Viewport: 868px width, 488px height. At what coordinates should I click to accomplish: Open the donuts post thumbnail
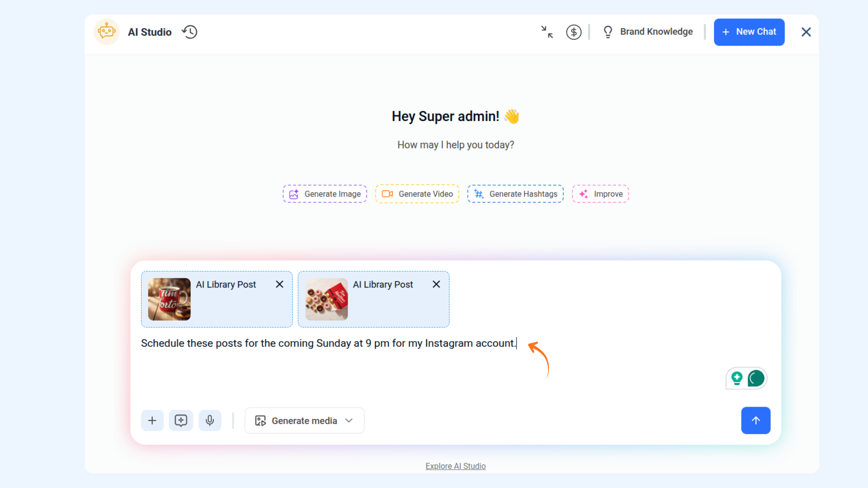pos(326,299)
